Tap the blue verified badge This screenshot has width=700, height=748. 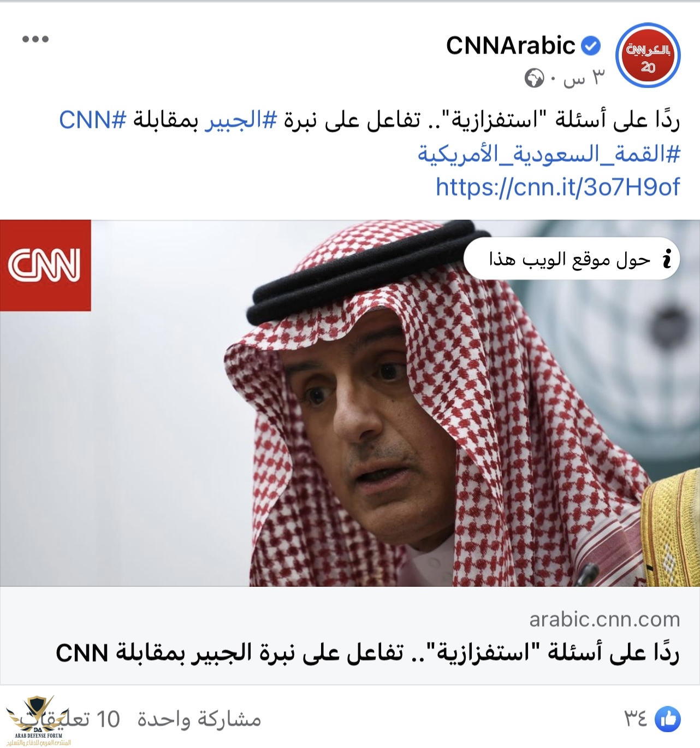point(590,46)
